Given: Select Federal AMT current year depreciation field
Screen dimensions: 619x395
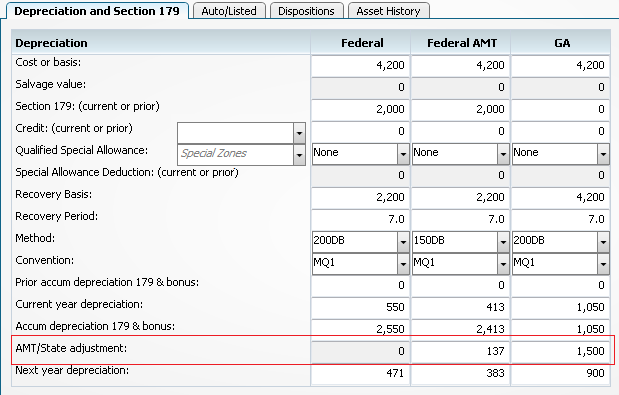Looking at the screenshot, I should point(461,307).
